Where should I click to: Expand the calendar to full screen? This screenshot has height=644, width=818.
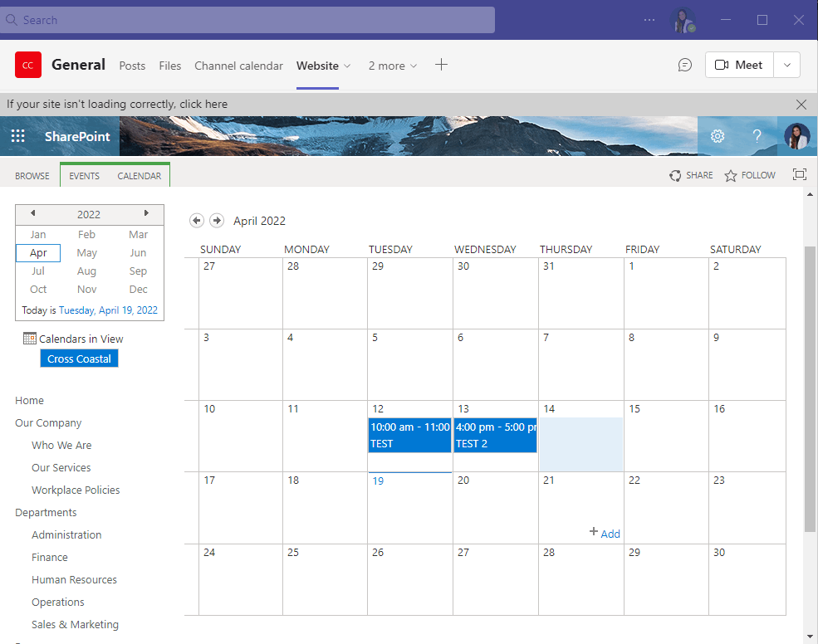(799, 174)
